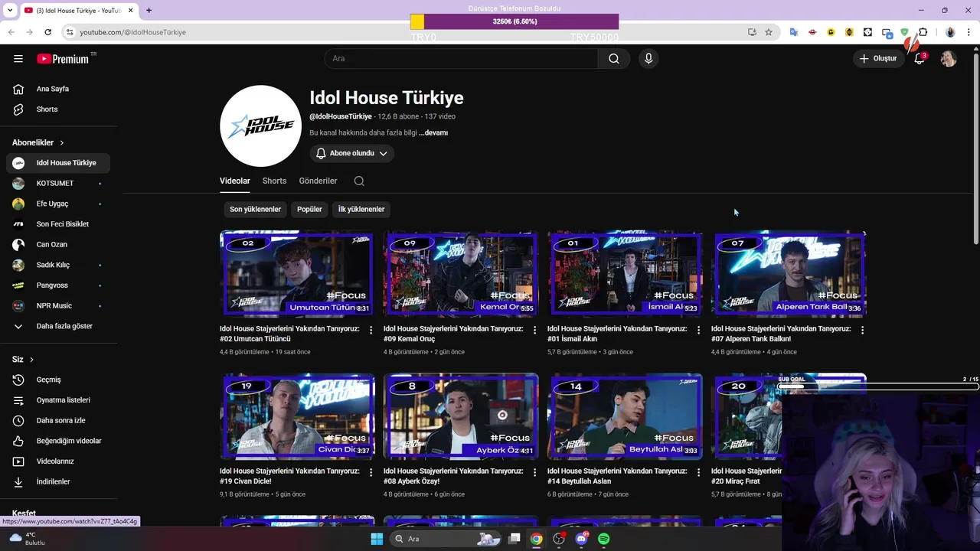Open İndirilenler downloads
This screenshot has width=980, height=551.
(x=57, y=481)
